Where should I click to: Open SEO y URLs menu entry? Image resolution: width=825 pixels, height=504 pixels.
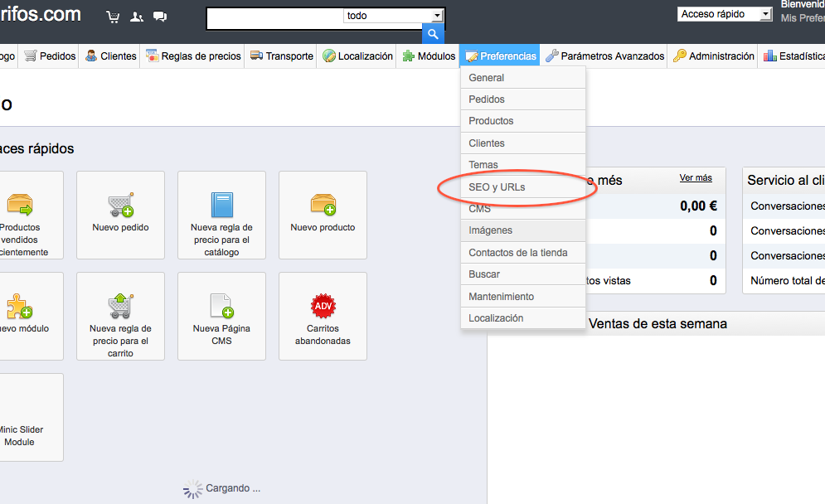[x=523, y=187]
